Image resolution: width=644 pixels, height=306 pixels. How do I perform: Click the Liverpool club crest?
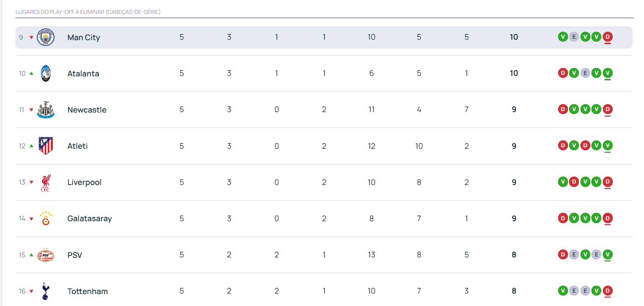coord(46,183)
